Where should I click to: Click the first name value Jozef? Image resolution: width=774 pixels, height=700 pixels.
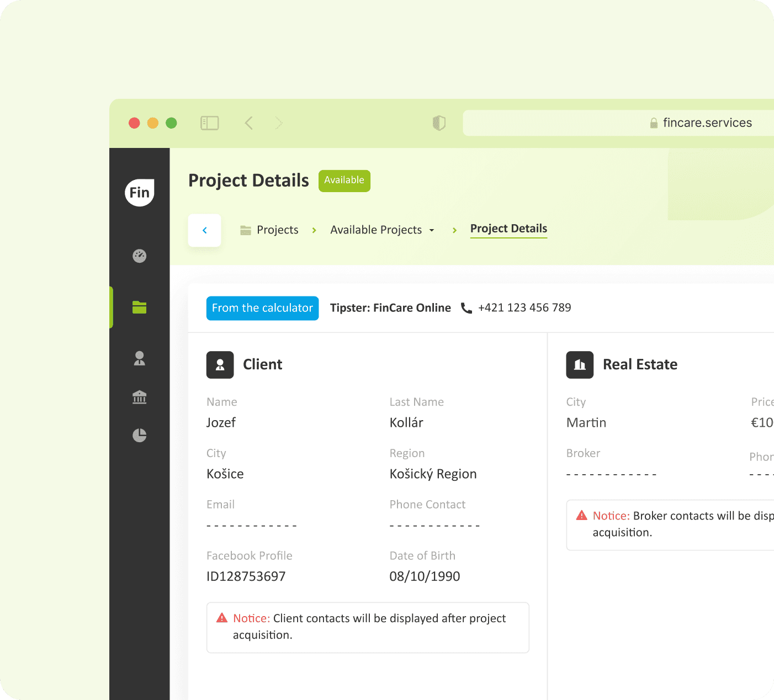coord(221,423)
